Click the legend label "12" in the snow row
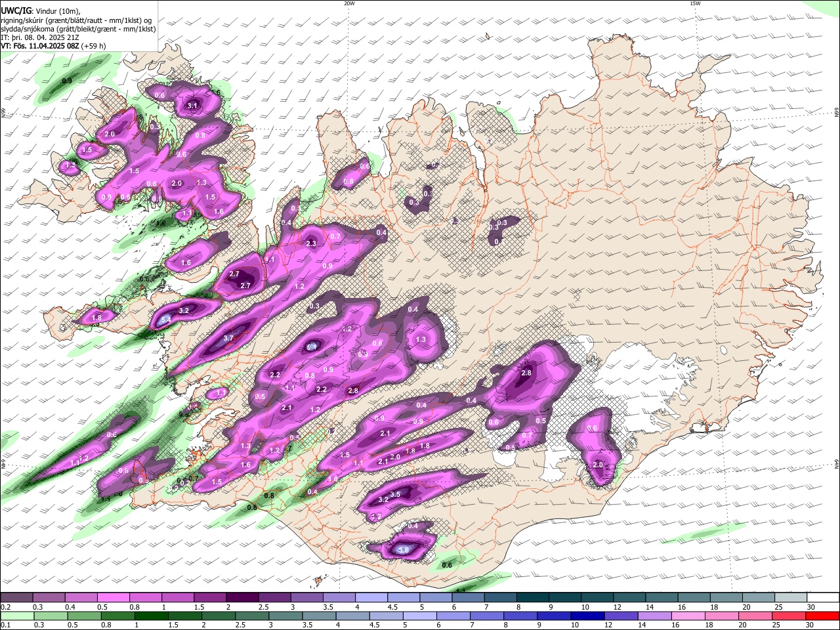This screenshot has width=840, height=630. [618, 607]
